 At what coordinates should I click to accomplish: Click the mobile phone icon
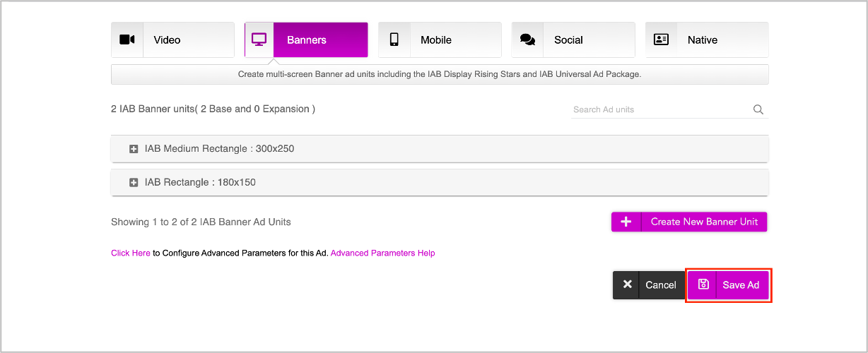pyautogui.click(x=394, y=40)
